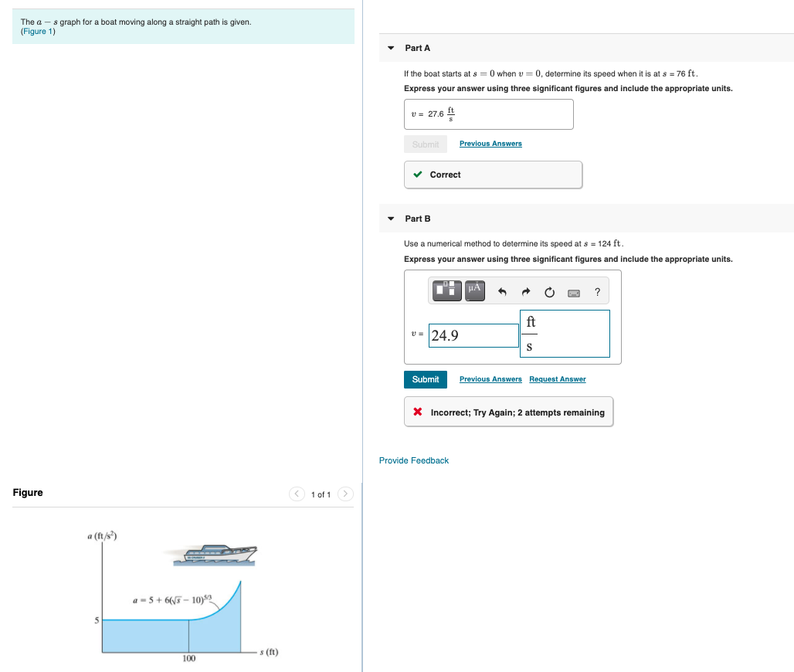Open help via the question mark icon

(x=596, y=292)
